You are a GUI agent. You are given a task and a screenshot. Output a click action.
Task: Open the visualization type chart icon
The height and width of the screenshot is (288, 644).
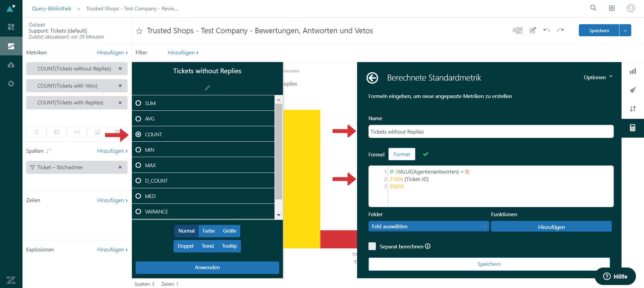click(x=633, y=71)
